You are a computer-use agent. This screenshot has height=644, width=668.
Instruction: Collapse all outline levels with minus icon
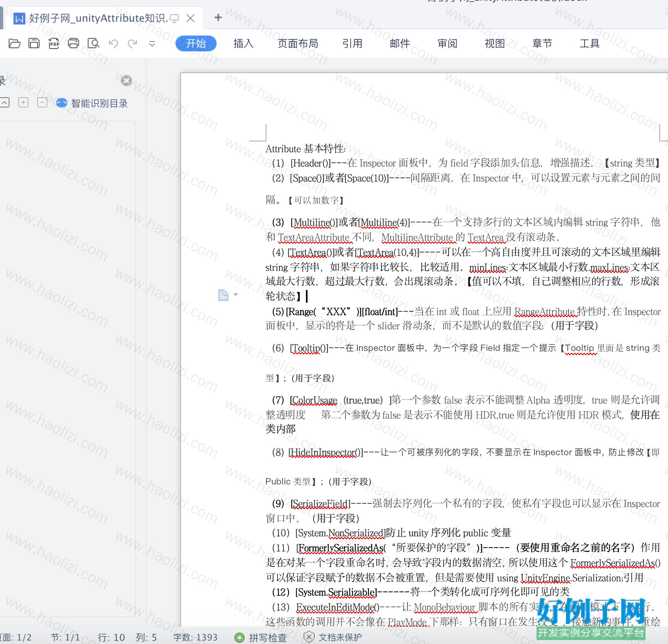[42, 103]
